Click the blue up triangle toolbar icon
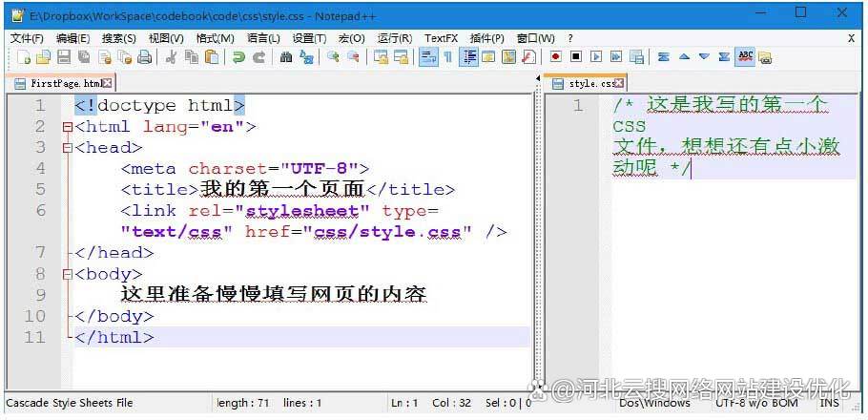 pos(684,57)
